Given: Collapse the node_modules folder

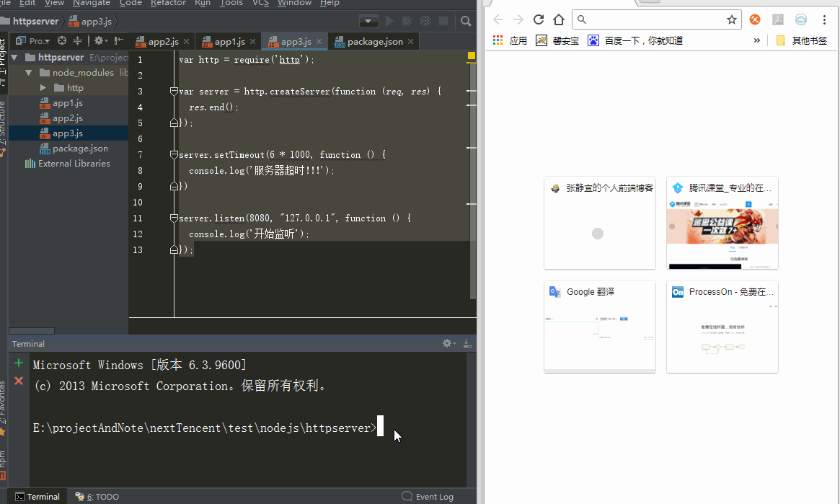Looking at the screenshot, I should coord(29,73).
